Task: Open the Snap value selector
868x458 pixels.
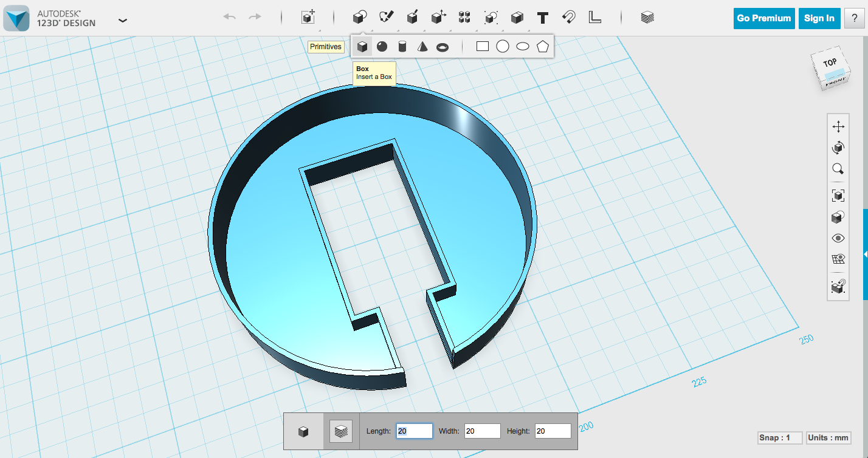Action: tap(779, 437)
